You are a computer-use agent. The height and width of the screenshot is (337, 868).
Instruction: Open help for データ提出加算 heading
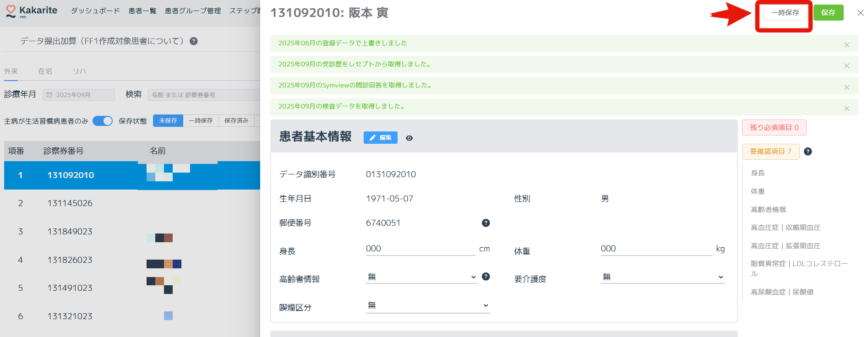coord(194,41)
